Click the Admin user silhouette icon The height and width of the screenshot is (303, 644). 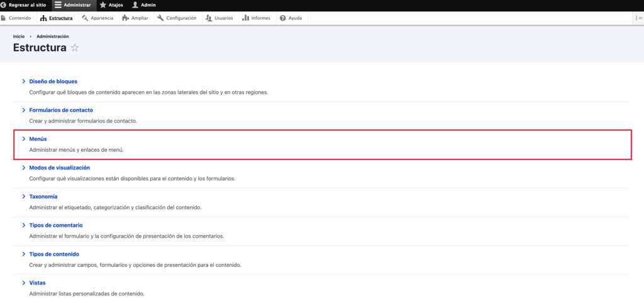tap(135, 5)
